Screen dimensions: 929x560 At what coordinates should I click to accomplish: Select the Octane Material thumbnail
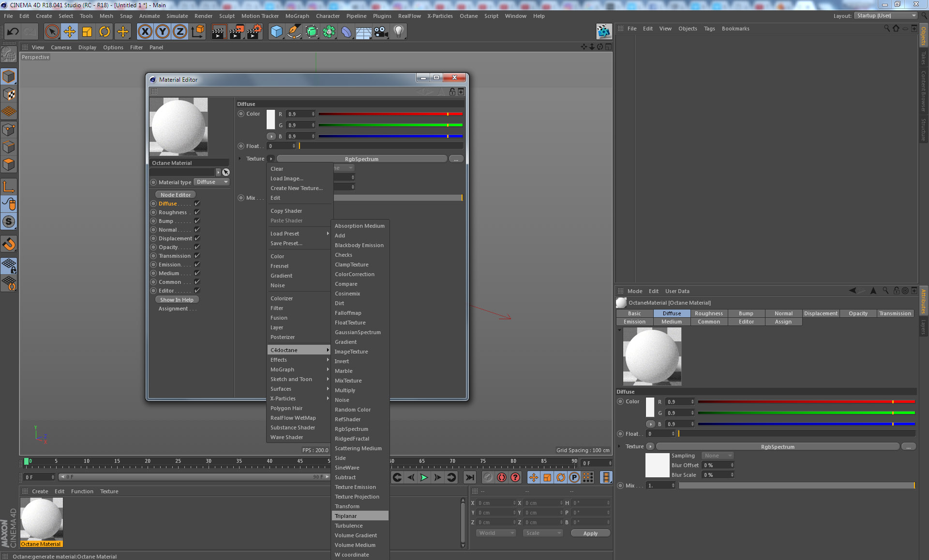(42, 520)
